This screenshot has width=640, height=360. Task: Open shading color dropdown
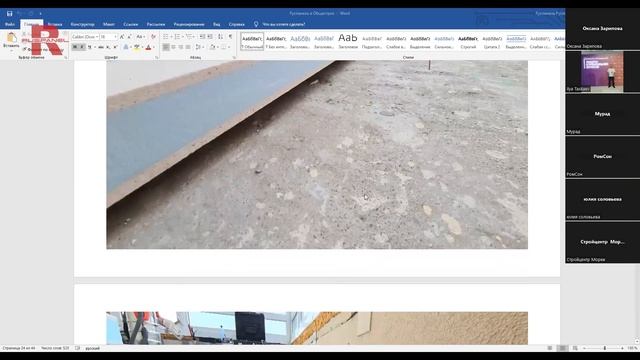pos(217,47)
